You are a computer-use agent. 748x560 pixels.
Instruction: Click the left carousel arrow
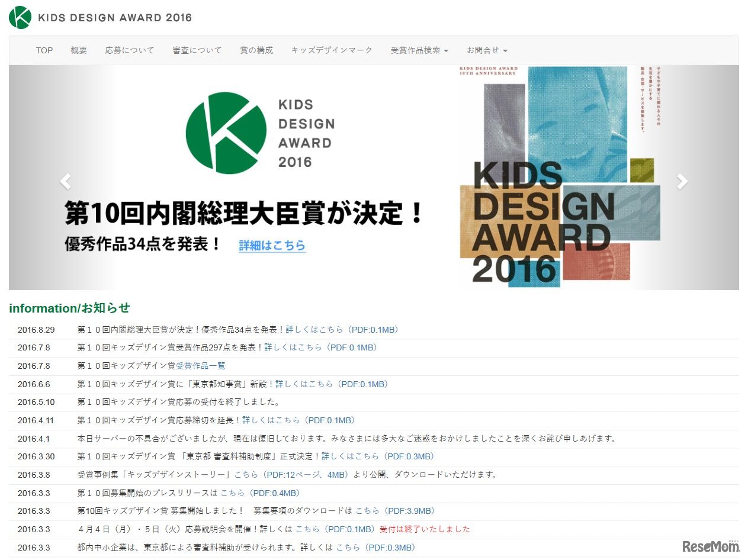65,181
